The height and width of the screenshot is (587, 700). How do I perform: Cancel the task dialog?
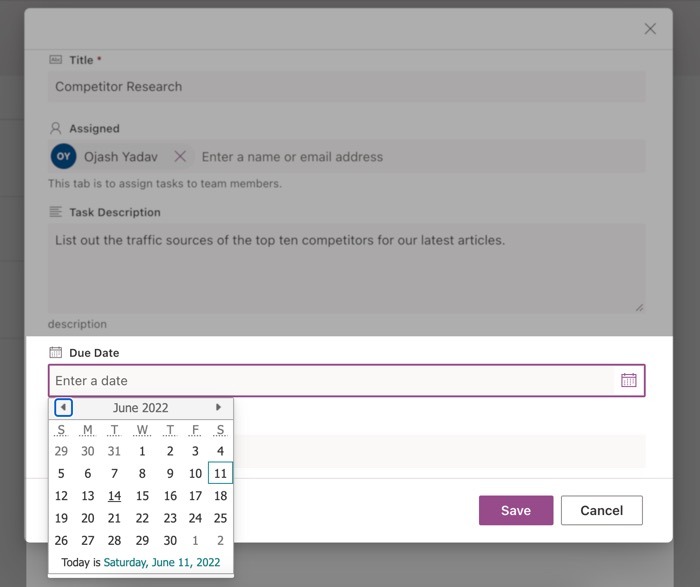pos(601,510)
